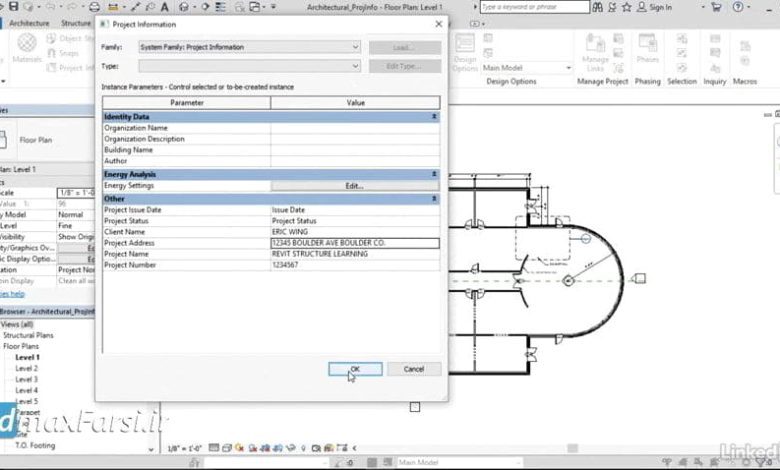Click the binoculars search icon

597,7
